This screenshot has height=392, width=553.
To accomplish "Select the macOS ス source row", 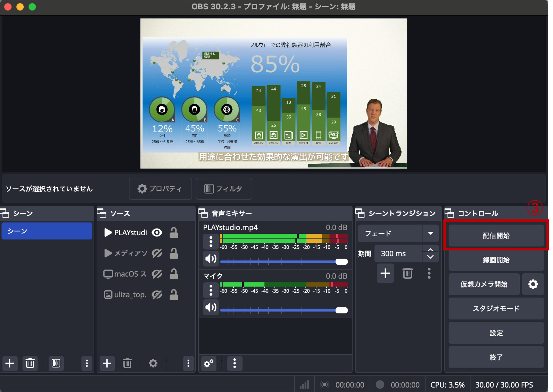I will (x=146, y=274).
